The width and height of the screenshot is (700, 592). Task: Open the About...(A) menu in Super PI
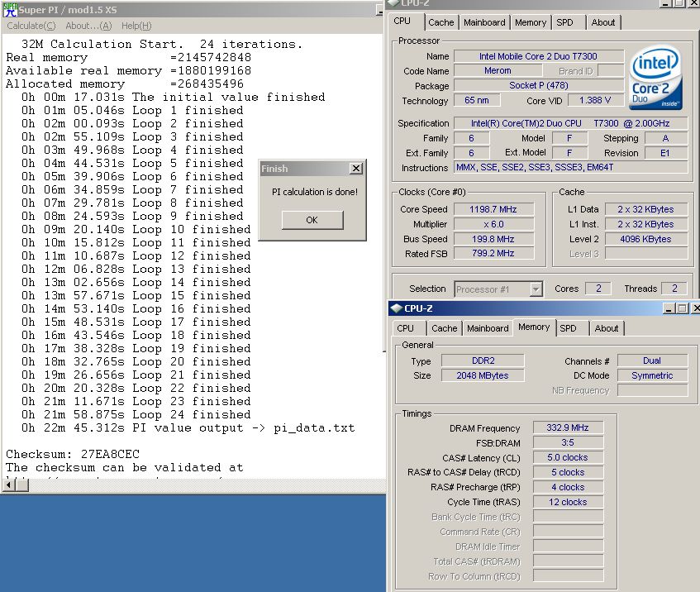88,26
